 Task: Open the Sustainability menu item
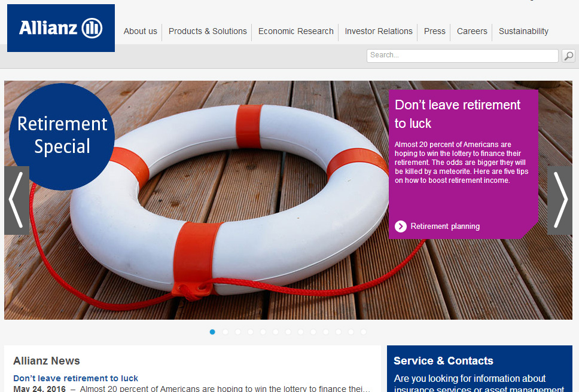(x=523, y=31)
